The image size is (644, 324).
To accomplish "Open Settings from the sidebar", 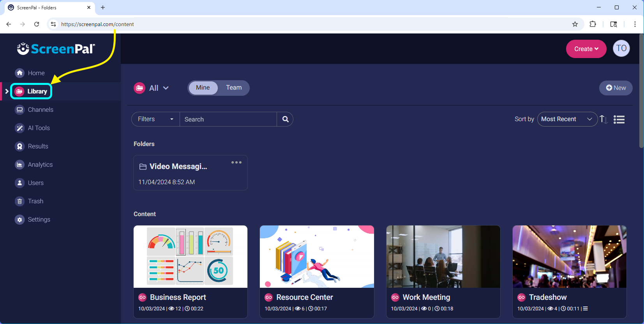I will click(33, 219).
